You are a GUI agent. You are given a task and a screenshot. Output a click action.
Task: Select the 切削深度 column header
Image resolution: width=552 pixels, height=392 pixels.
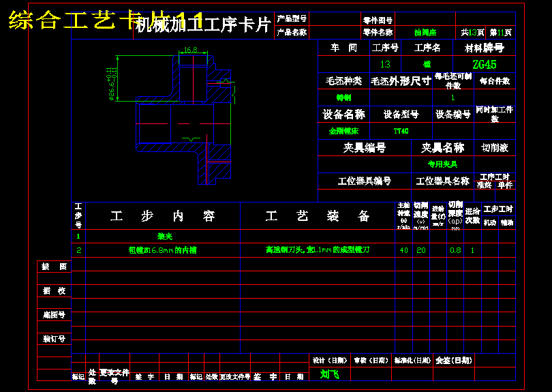(455, 216)
